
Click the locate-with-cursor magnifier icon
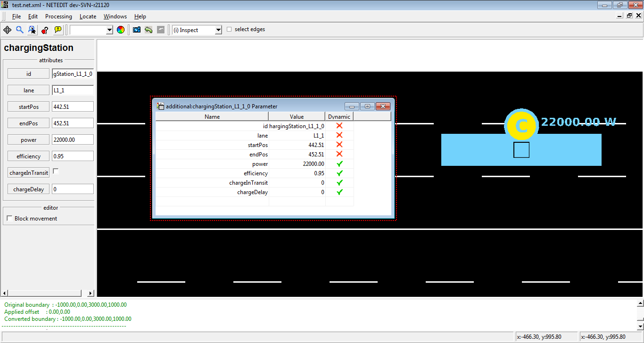pyautogui.click(x=32, y=30)
